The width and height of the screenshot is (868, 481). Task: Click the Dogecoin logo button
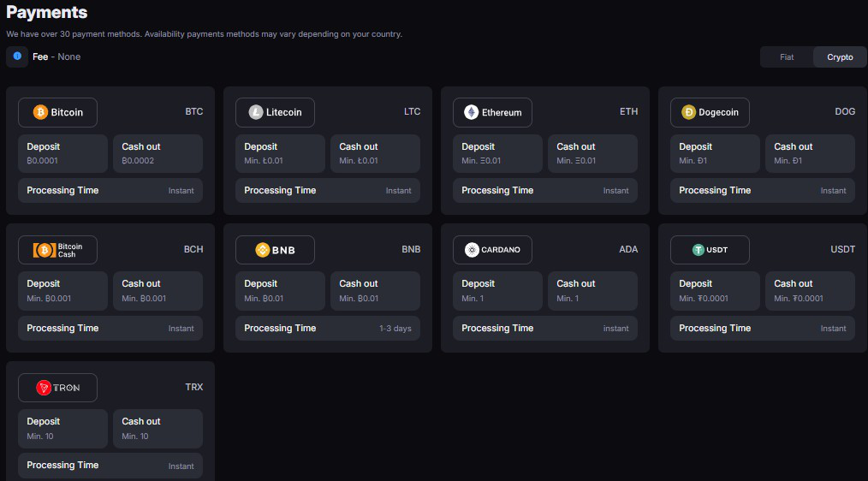pos(710,112)
